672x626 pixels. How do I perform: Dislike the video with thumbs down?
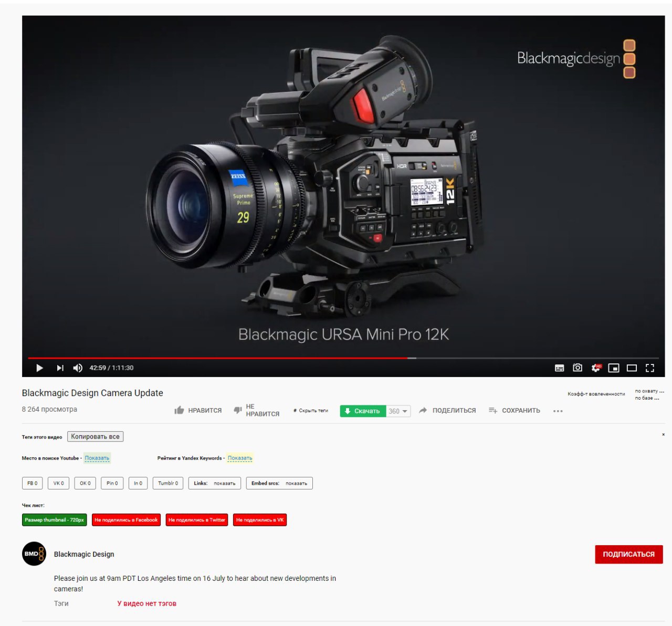256,410
